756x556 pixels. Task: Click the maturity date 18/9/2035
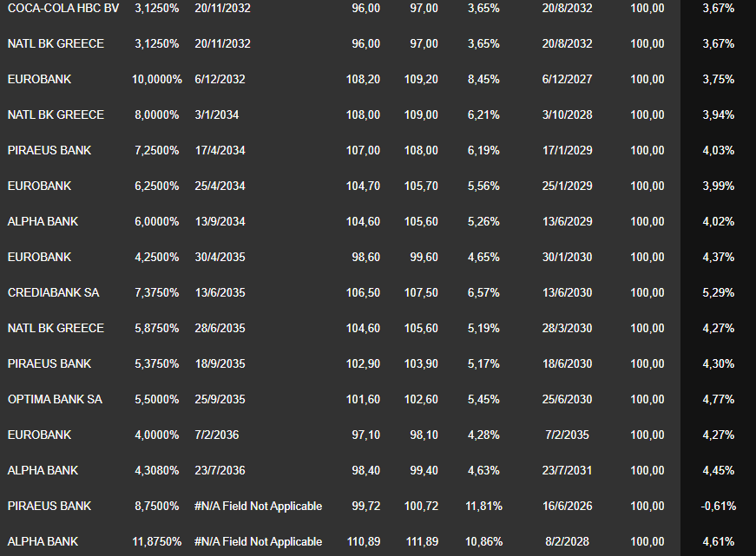pyautogui.click(x=220, y=363)
